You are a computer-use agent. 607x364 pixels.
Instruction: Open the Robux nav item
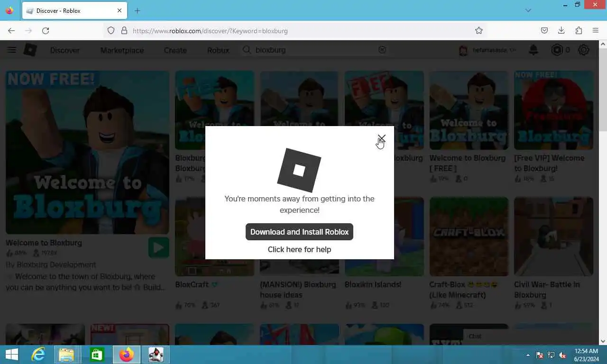coord(218,50)
